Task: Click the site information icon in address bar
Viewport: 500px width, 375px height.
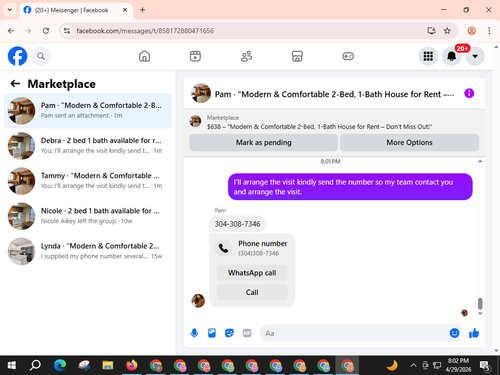Action: [67, 31]
